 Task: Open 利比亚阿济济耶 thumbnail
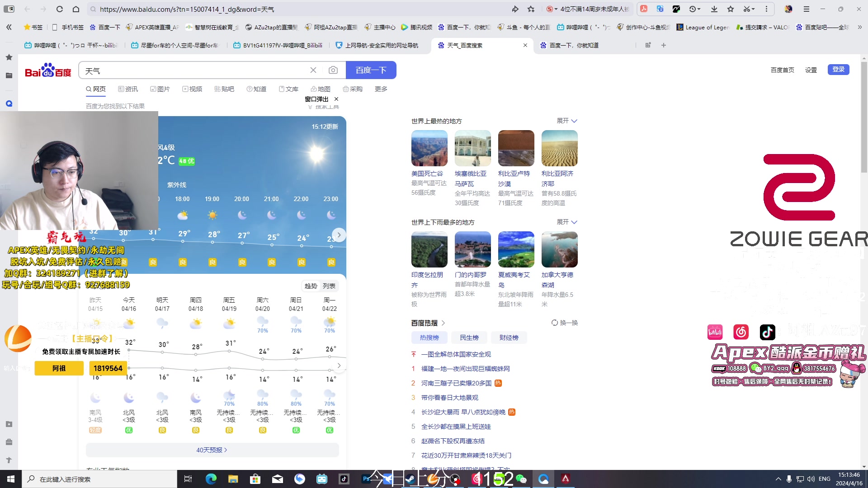click(560, 148)
